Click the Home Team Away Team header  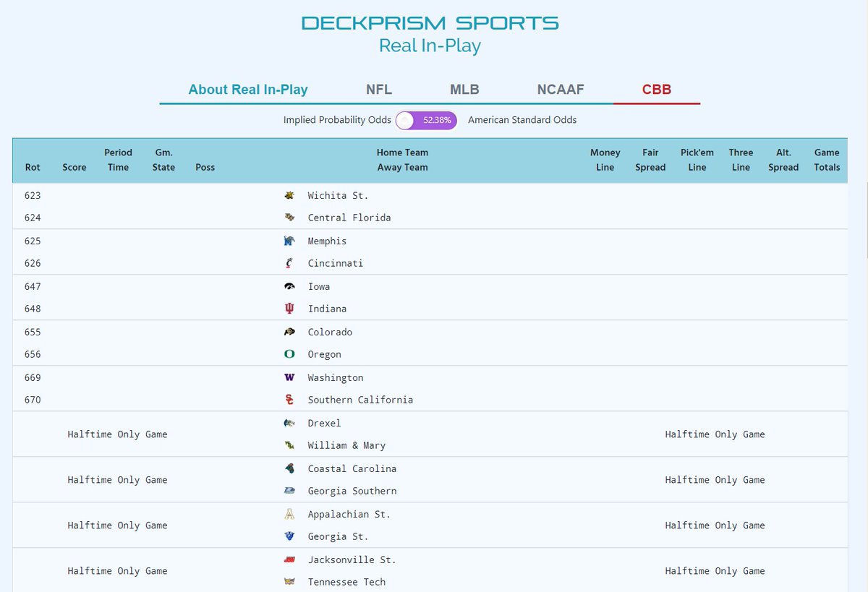[402, 160]
